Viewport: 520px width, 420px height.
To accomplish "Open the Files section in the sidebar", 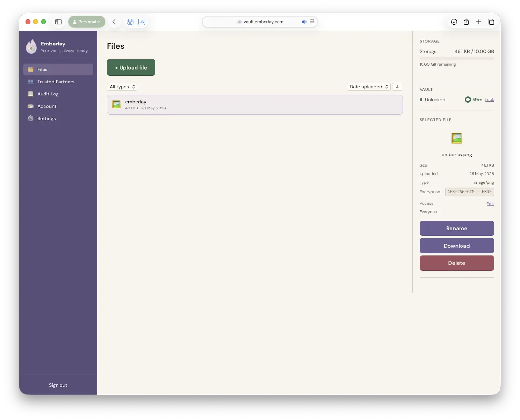I will (x=58, y=69).
